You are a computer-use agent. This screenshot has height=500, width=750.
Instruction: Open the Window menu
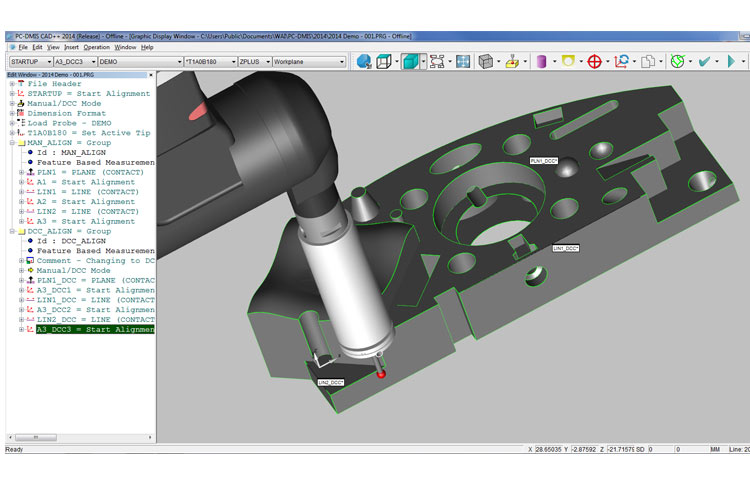tap(125, 47)
